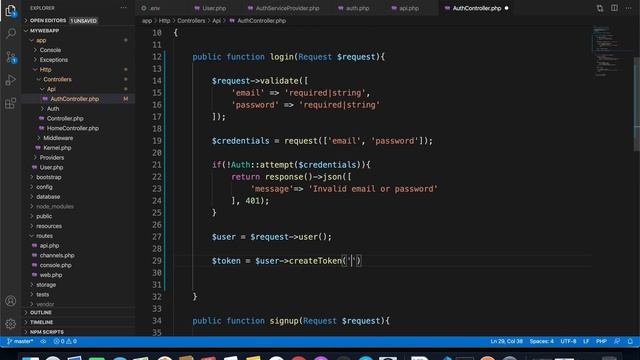This screenshot has height=360, width=640.
Task: Click AuthController.php in the breadcrumb
Action: click(261, 21)
